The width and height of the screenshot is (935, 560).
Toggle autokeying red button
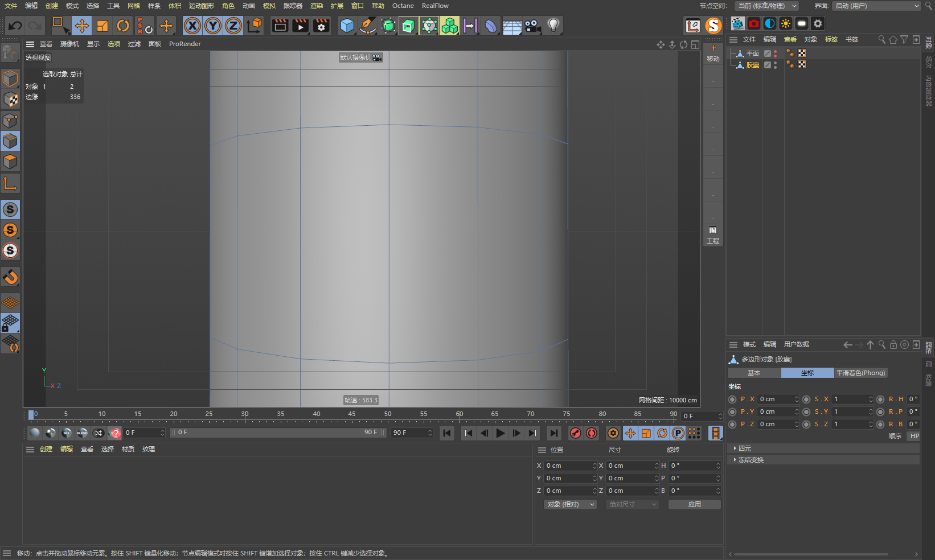(592, 433)
